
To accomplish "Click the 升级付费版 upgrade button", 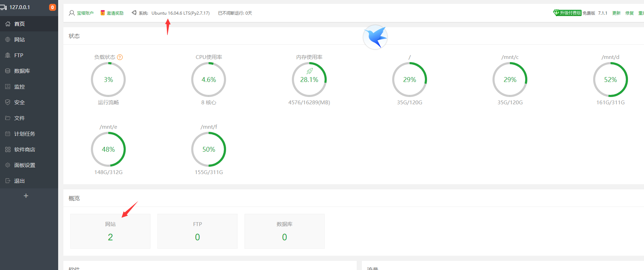I will 567,13.
